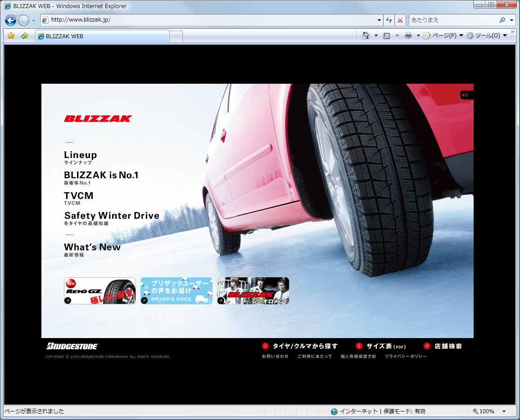Expand the address bar history dropdown
Image resolution: width=520 pixels, height=420 pixels.
379,20
